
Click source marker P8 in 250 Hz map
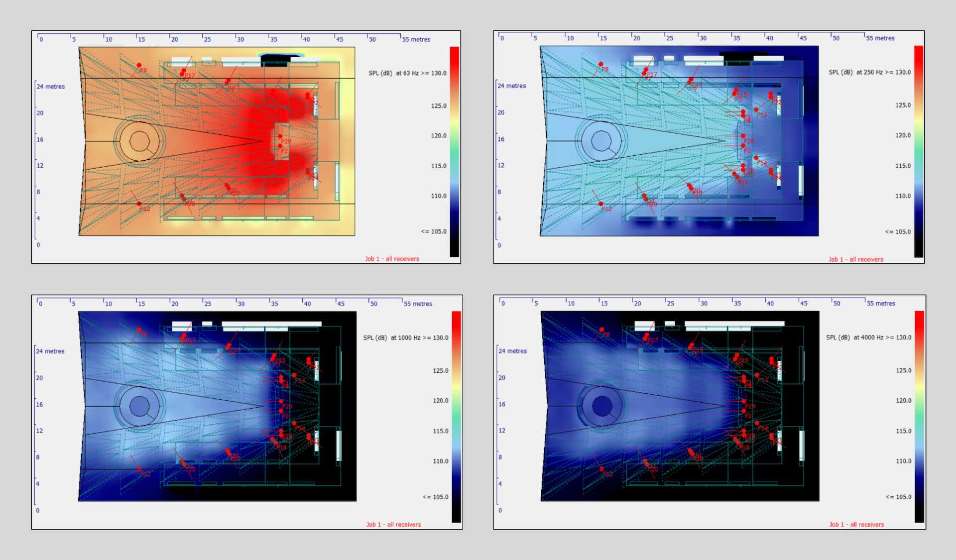pos(601,64)
